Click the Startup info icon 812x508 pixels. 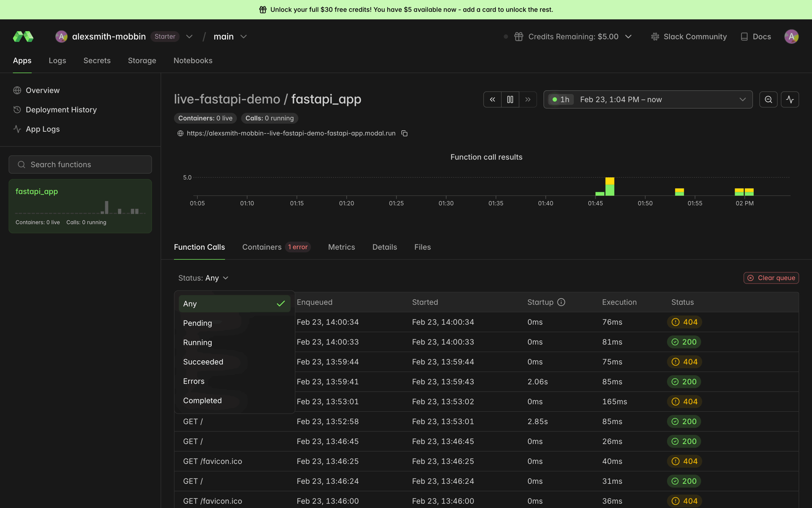(x=561, y=302)
